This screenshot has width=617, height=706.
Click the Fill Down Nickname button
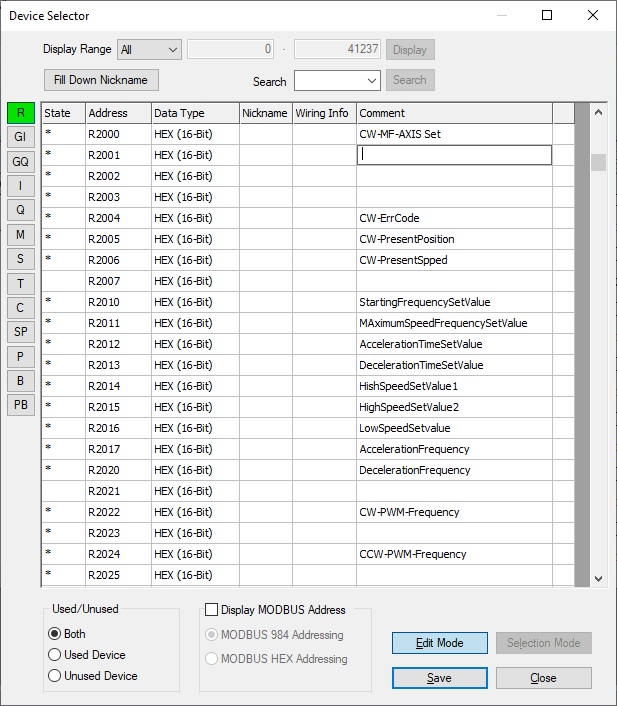click(101, 80)
